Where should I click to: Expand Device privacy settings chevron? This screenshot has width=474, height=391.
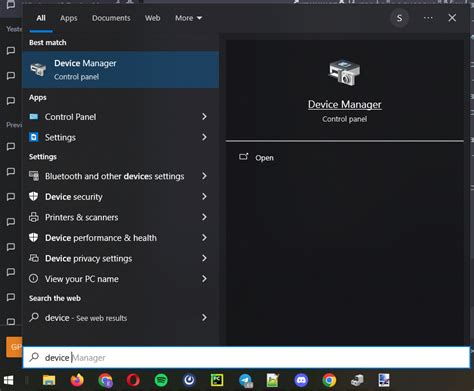[204, 258]
